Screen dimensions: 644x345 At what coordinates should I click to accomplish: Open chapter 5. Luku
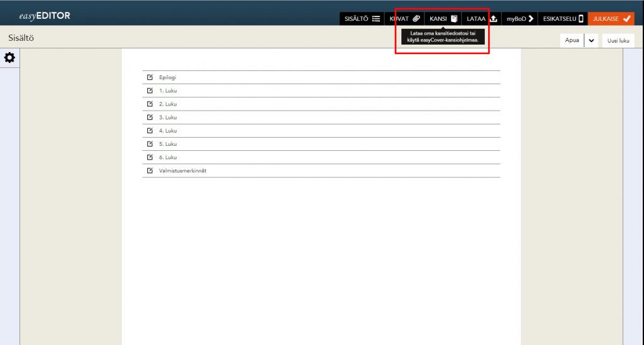pyautogui.click(x=168, y=144)
